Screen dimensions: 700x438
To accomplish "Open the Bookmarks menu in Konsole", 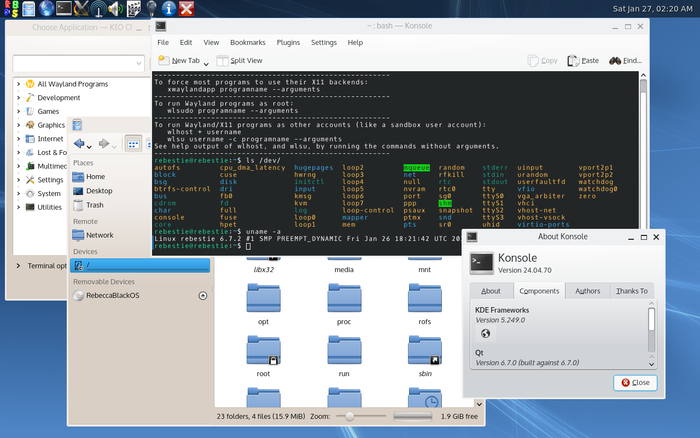I will click(248, 43).
